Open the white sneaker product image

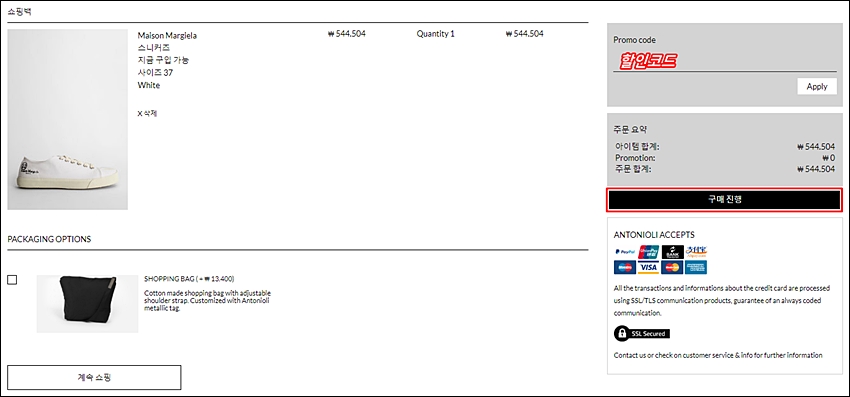[68, 119]
